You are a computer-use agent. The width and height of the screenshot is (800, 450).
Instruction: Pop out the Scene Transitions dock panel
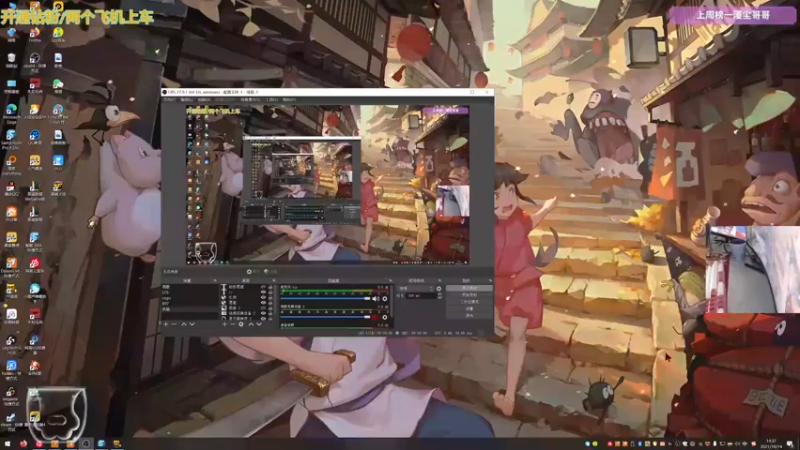(x=440, y=281)
